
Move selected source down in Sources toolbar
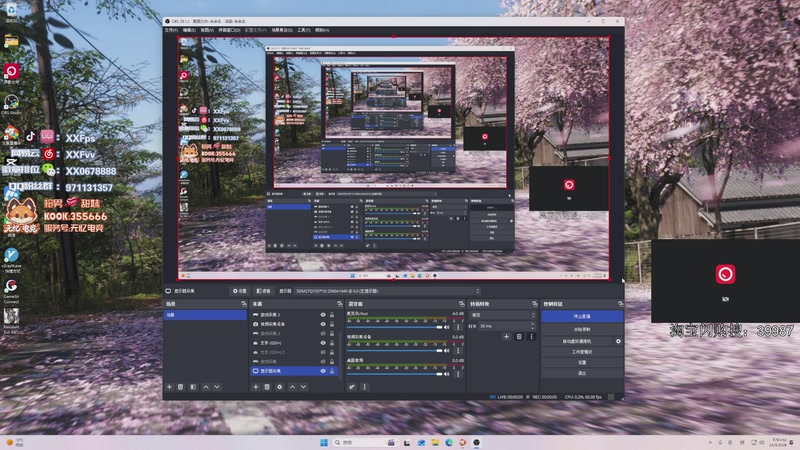click(304, 387)
